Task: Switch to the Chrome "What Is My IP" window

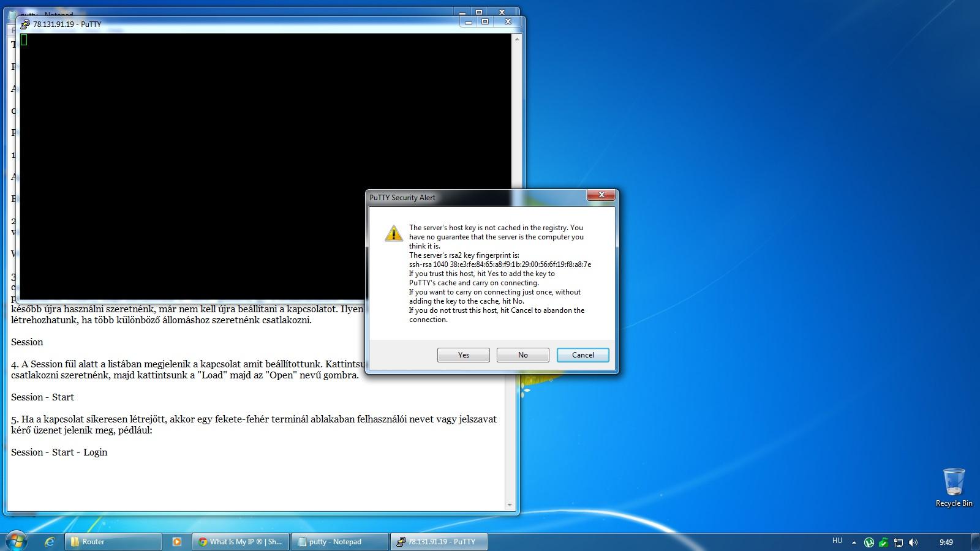Action: (x=241, y=542)
